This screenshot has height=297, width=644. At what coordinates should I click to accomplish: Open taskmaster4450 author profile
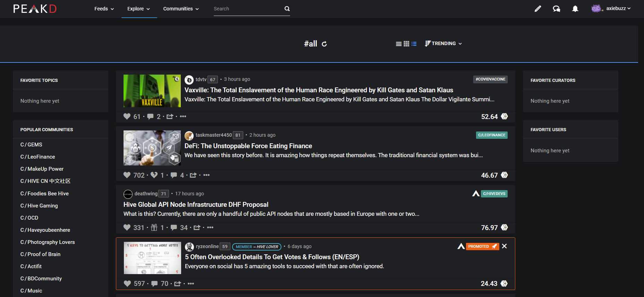pyautogui.click(x=213, y=135)
